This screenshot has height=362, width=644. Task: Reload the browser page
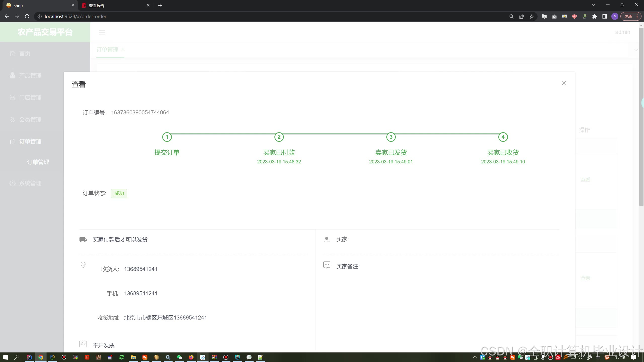pyautogui.click(x=27, y=16)
